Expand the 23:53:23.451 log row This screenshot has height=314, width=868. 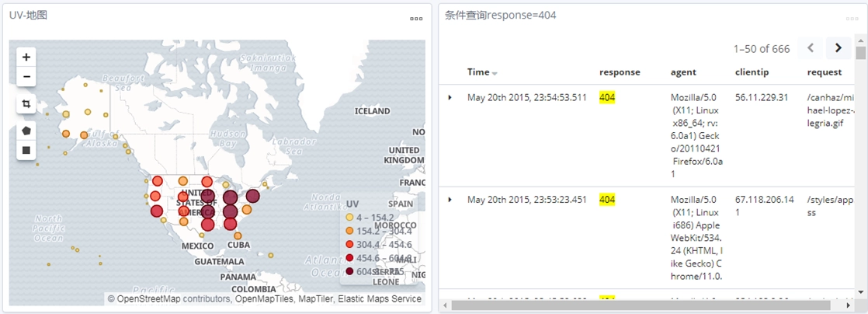click(x=450, y=200)
